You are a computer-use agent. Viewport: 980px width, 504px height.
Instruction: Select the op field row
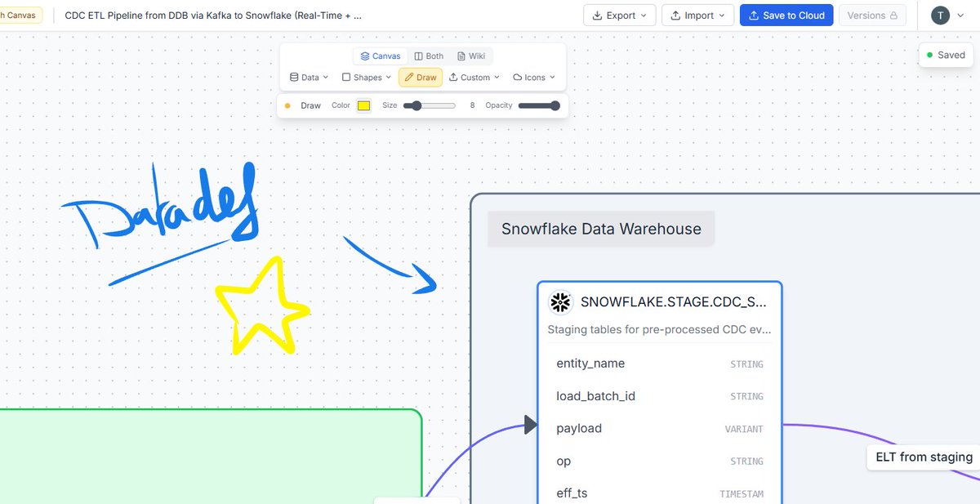pyautogui.click(x=659, y=462)
